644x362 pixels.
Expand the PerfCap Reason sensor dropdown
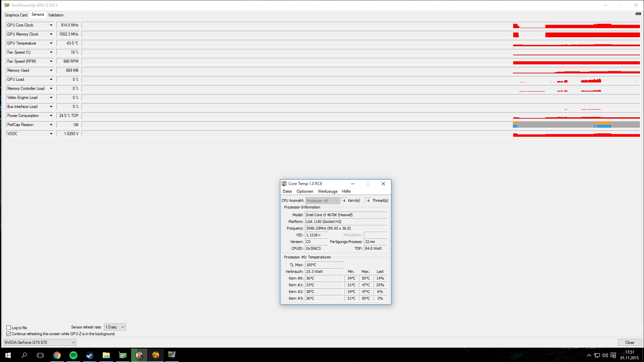pyautogui.click(x=51, y=125)
